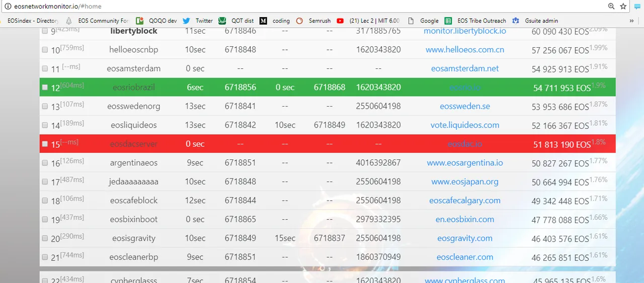The image size is (644, 283).
Task: Click the 1860370949 value in eoscleanerbp row
Action: coord(378,257)
